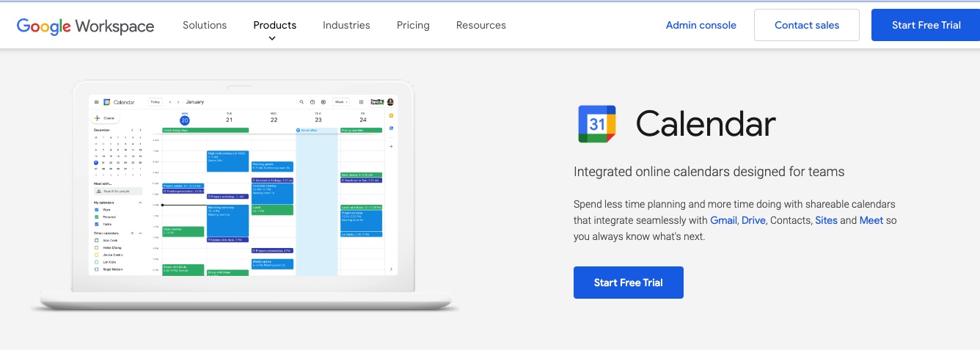Viewport: 980px width, 353px height.
Task: Select Monday 20 in the Calendar preview header
Action: (x=184, y=120)
